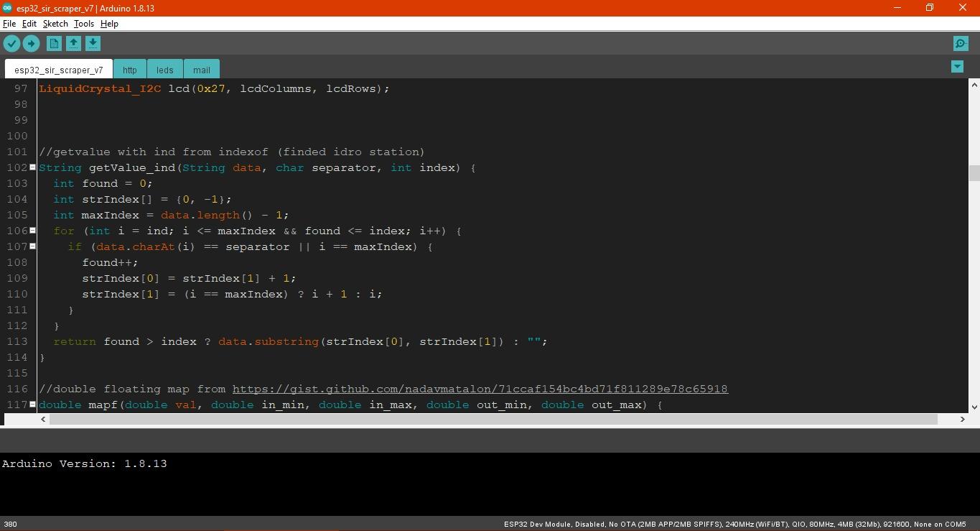Open the Edit menu
This screenshot has height=531, width=980.
[x=29, y=24]
